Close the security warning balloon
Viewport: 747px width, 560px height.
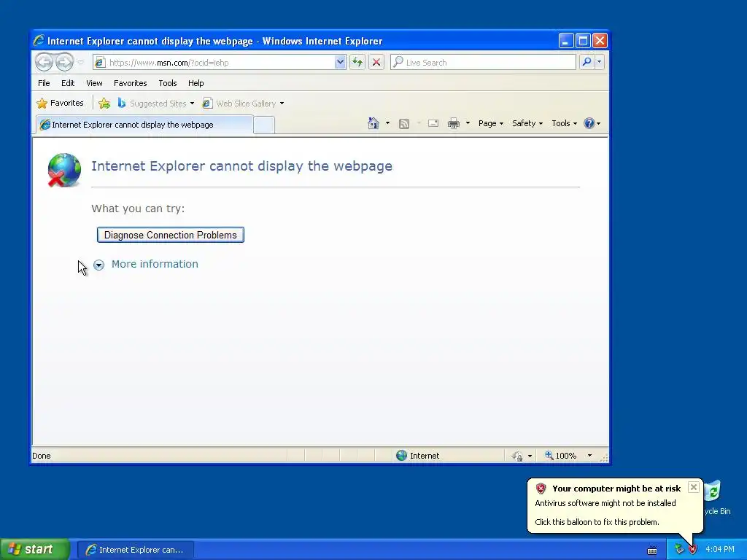[694, 487]
